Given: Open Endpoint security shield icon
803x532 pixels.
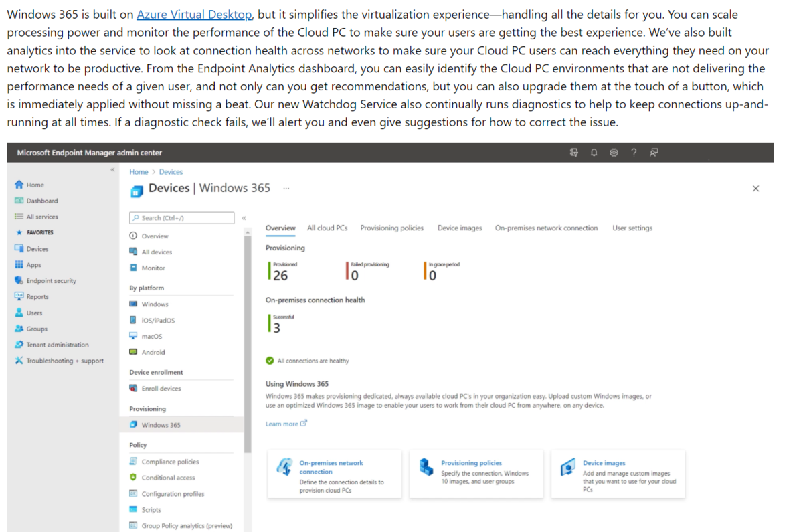Looking at the screenshot, I should click(x=19, y=280).
